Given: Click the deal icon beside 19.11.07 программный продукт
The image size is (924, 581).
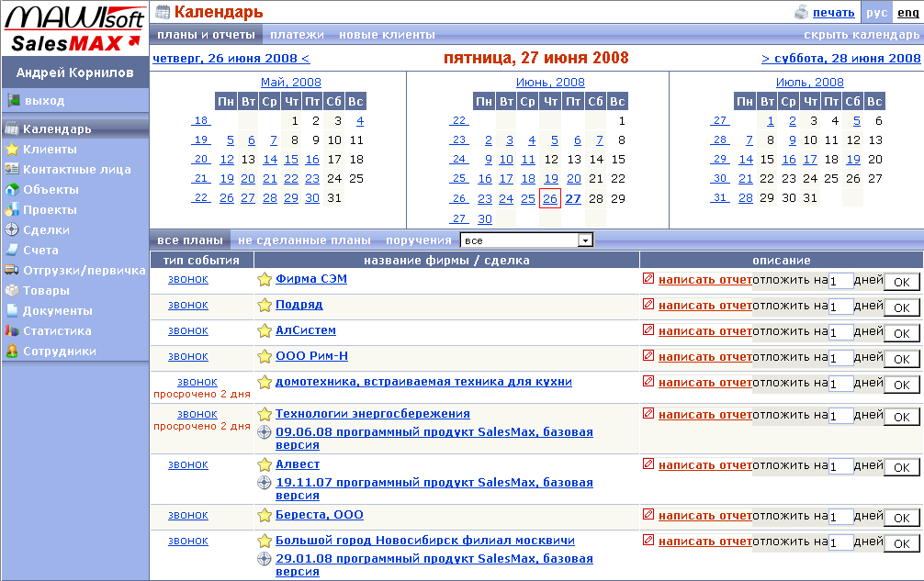Looking at the screenshot, I should (265, 483).
